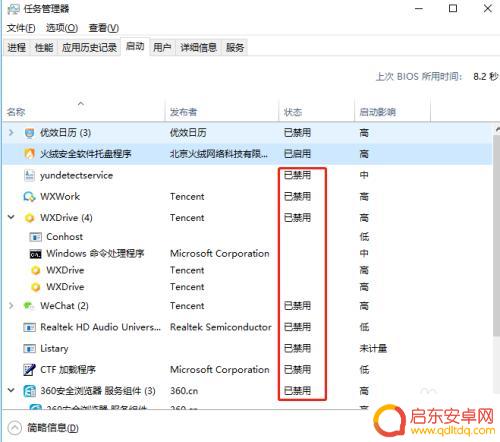Screen dimensions: 500x442
Task: Select the yundetectservice row name
Action: (x=76, y=176)
